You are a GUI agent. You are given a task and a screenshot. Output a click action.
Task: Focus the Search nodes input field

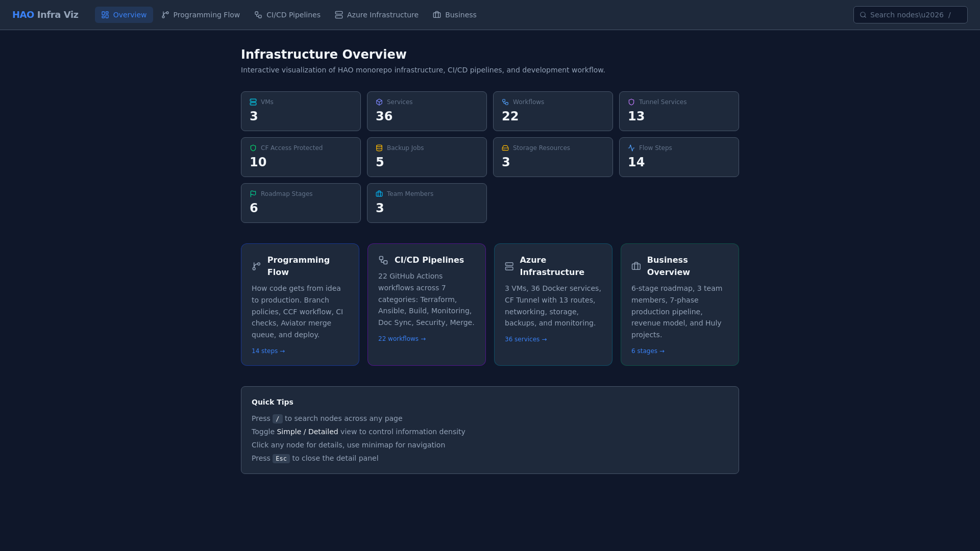click(910, 15)
